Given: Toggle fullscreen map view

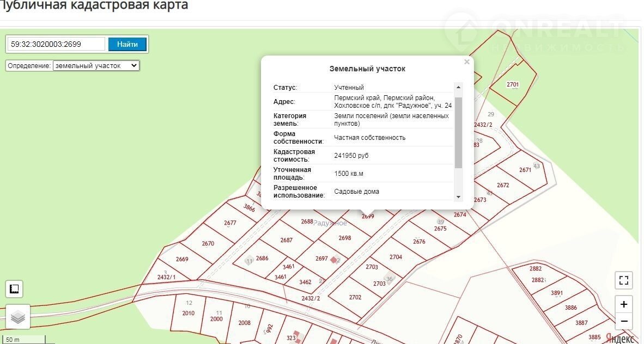Looking at the screenshot, I should 624,281.
